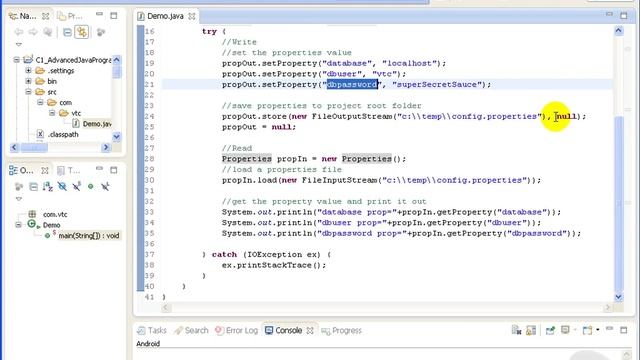Maximize the Outline panel
Screen dimensions: 640x360
(114, 170)
